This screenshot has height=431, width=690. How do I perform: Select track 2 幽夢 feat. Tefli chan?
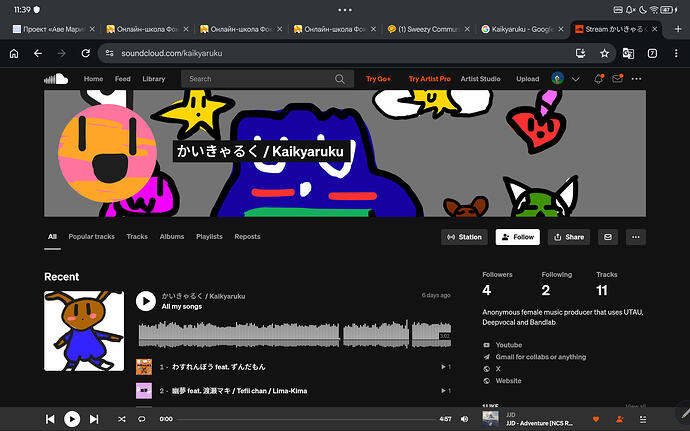tap(239, 390)
